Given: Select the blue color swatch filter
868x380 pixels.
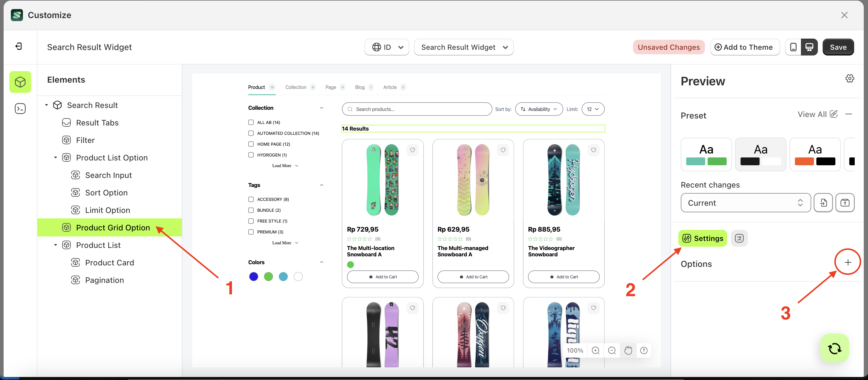Looking at the screenshot, I should pyautogui.click(x=253, y=276).
